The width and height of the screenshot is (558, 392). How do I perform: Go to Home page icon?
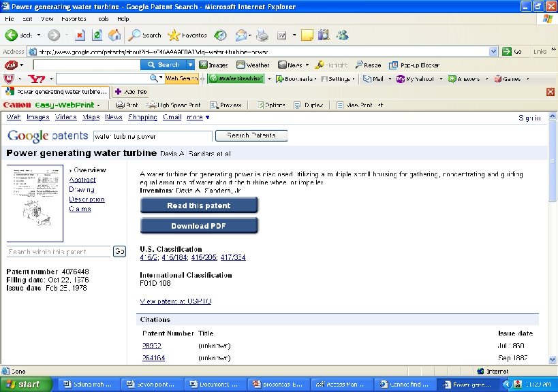[x=114, y=35]
